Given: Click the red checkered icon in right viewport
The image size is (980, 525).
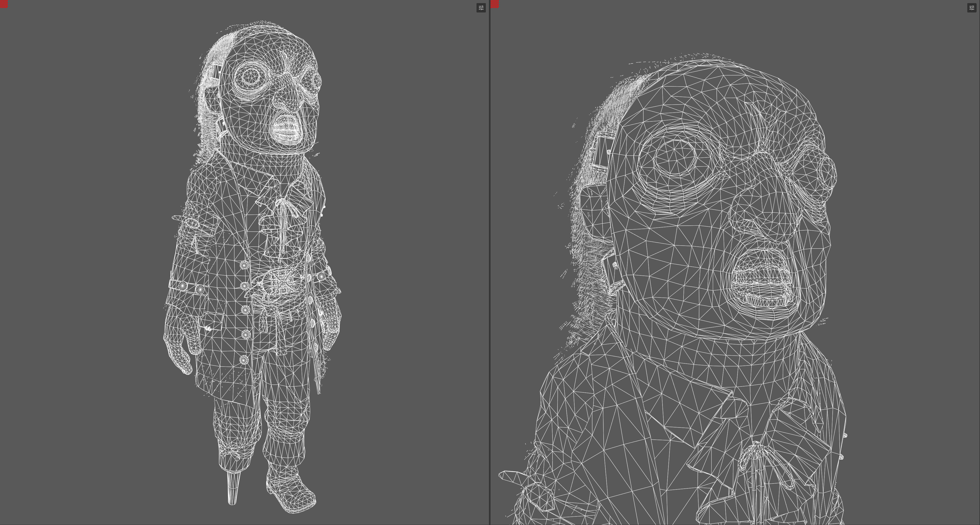Looking at the screenshot, I should [x=495, y=4].
